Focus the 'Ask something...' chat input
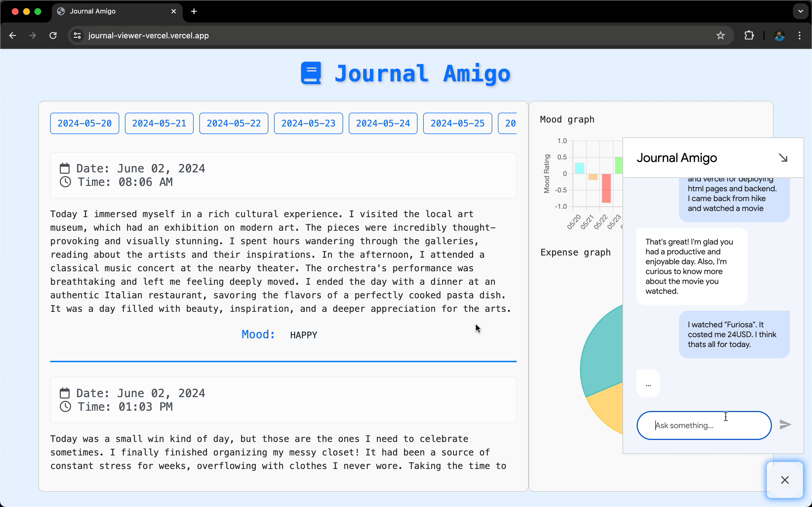Image resolution: width=812 pixels, height=507 pixels. [x=704, y=425]
